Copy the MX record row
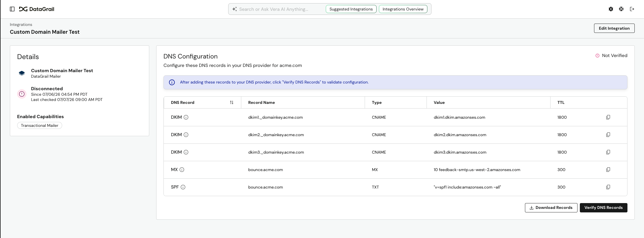 (x=608, y=170)
